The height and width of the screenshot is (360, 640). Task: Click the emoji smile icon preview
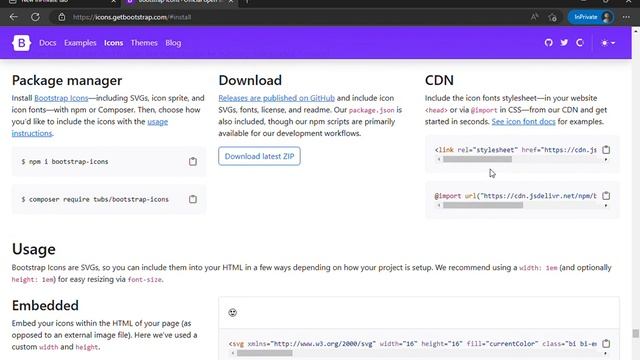click(x=233, y=313)
